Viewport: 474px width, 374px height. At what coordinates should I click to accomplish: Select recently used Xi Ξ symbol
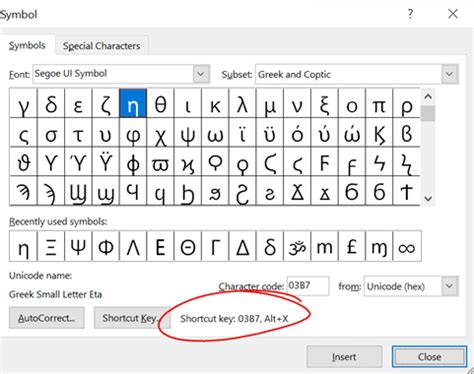pos(51,246)
